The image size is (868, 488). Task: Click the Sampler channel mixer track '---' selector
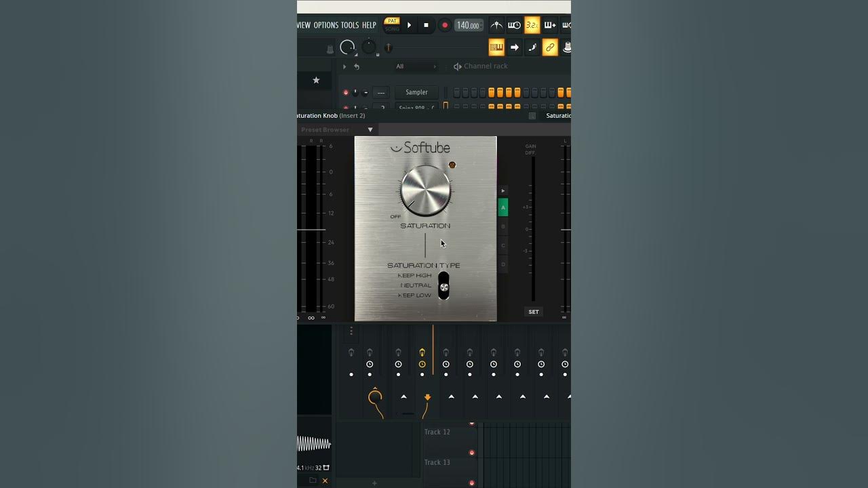[381, 92]
